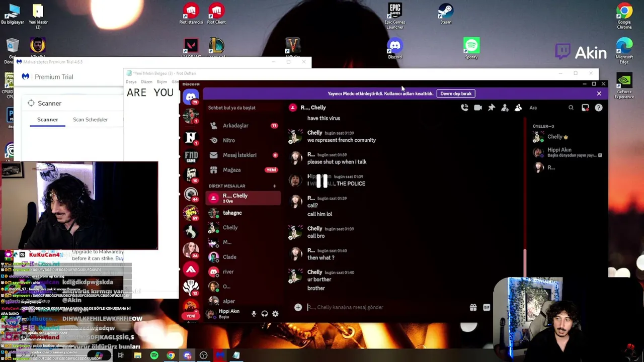Open Dosya menu in Notepad
The height and width of the screenshot is (362, 644).
coord(131,81)
